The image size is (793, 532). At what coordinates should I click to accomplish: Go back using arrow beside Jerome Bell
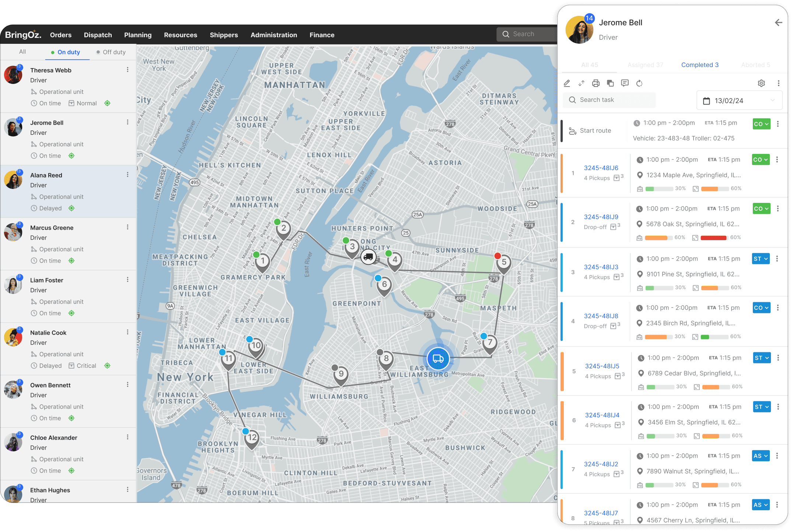(778, 22)
